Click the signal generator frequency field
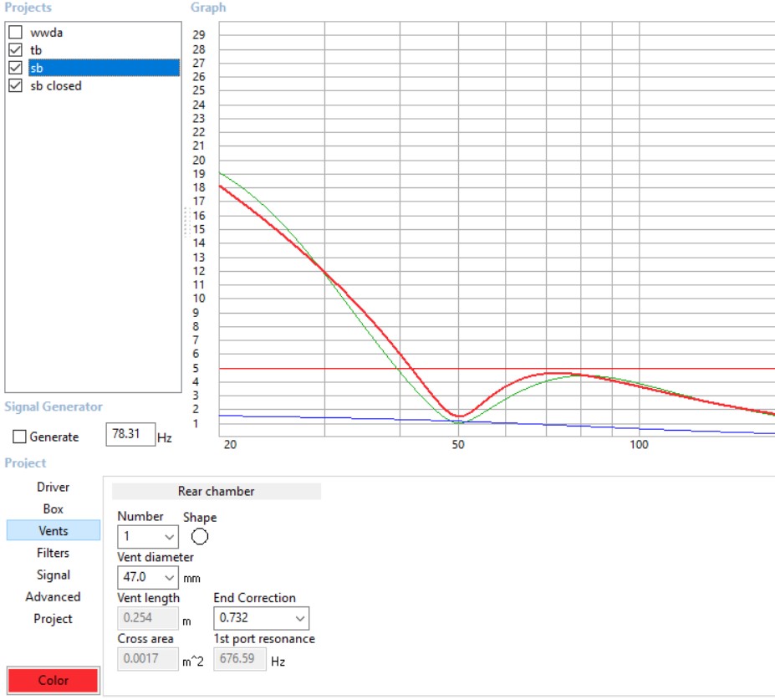The height and width of the screenshot is (700, 775). coord(130,434)
